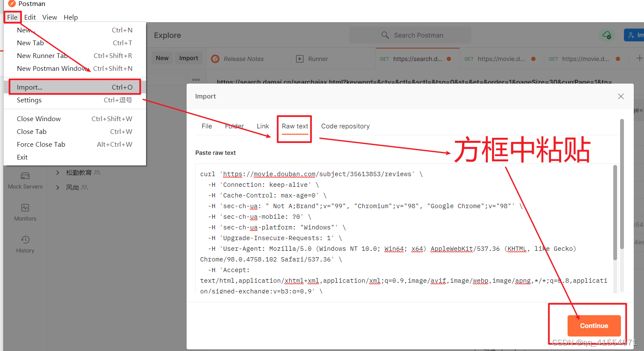
Task: Click the Import dialog outer scrollbar
Action: tap(622, 184)
